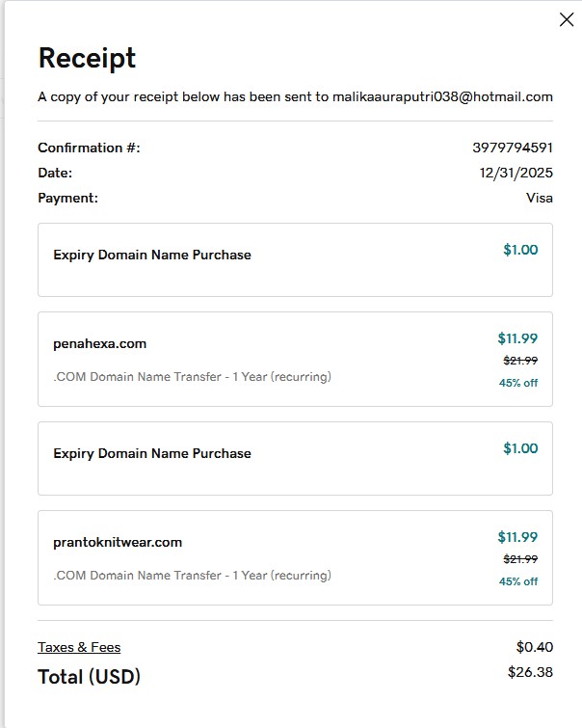This screenshot has width=582, height=728.
Task: Click the Total (USD) label
Action: 90,677
